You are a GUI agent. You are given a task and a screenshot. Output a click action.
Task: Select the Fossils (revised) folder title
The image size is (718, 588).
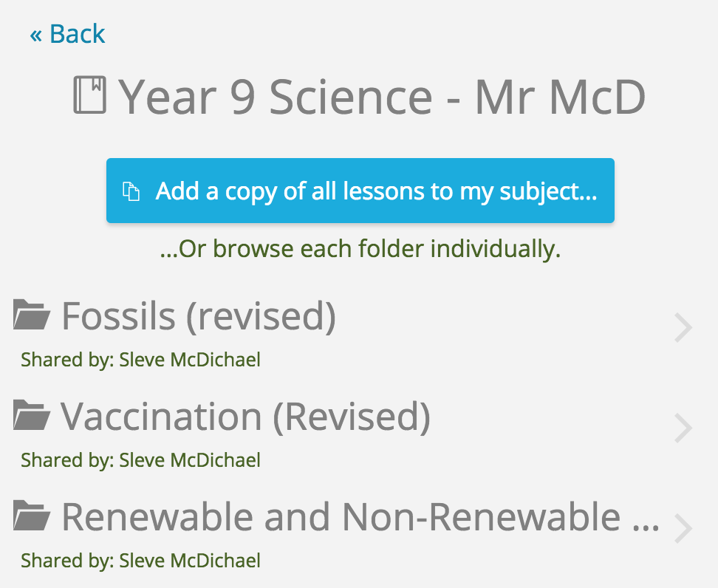(199, 316)
